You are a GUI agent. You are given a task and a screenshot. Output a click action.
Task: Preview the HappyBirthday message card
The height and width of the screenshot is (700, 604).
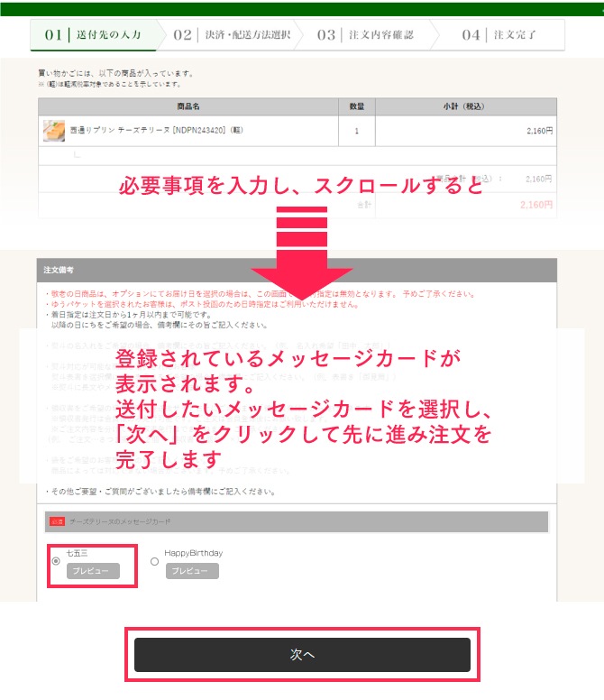point(190,571)
